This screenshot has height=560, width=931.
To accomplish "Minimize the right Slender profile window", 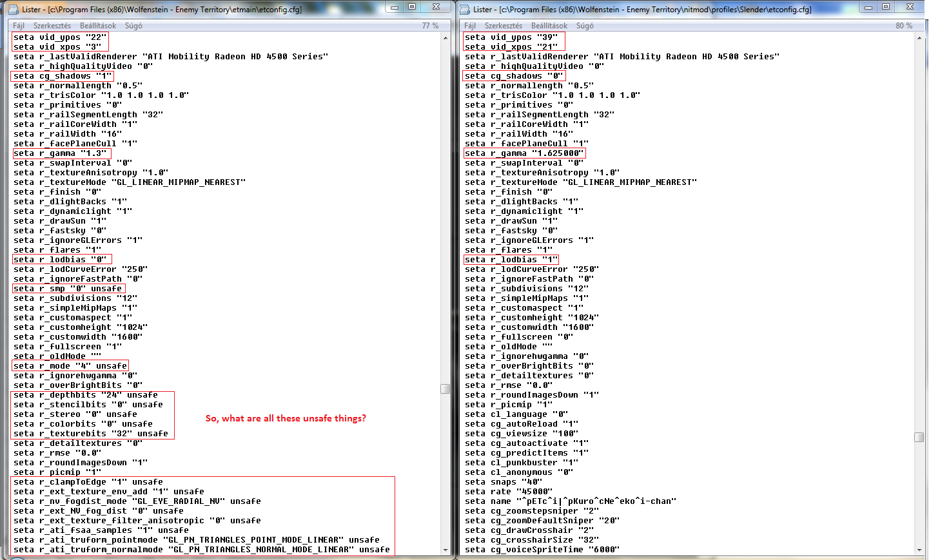I will pos(868,7).
